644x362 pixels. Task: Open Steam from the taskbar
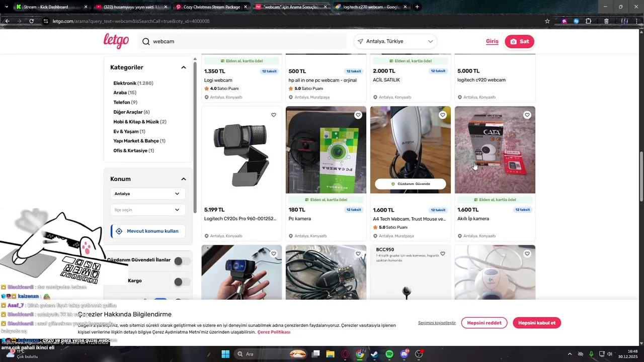(x=374, y=354)
